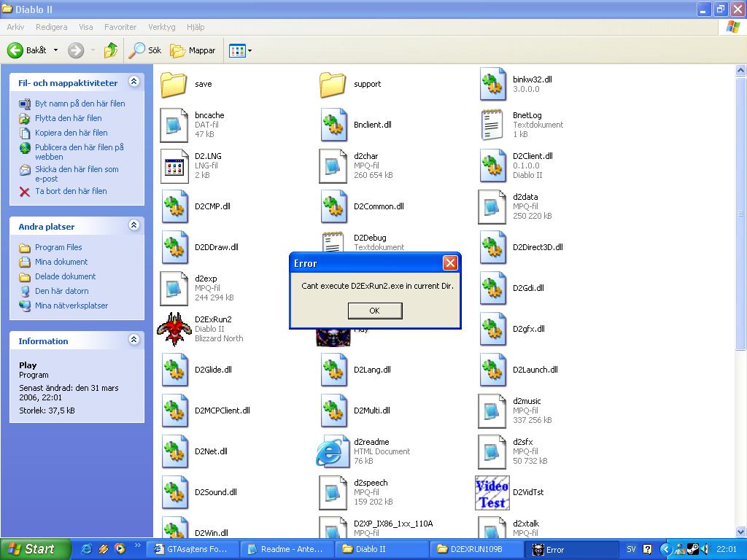Viewport: 747px width, 560px height.
Task: Close the Error dialog with X
Action: coord(450,263)
